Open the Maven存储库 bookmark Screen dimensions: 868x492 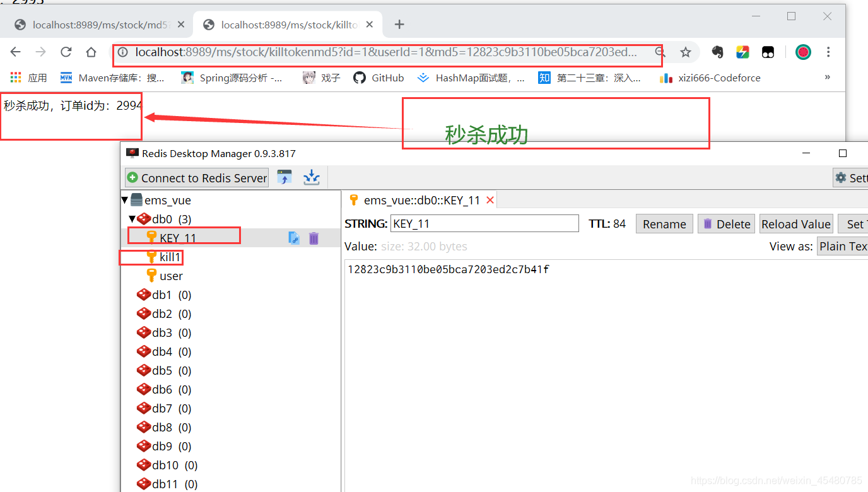tap(112, 78)
